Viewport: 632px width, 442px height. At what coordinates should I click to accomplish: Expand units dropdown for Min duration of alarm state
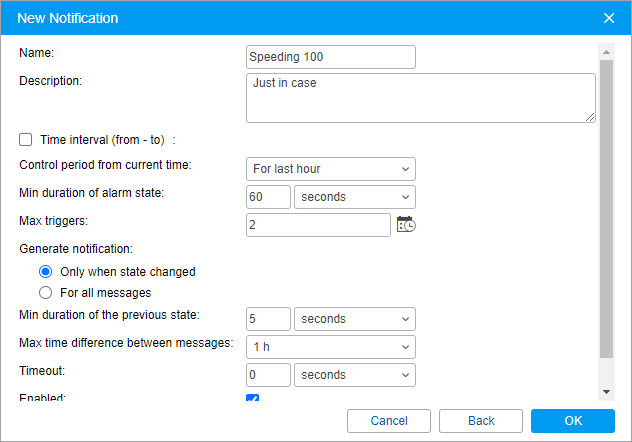355,197
